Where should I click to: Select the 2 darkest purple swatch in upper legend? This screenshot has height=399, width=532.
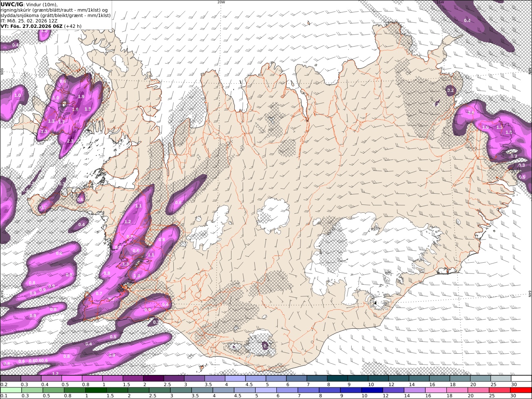tap(153, 379)
